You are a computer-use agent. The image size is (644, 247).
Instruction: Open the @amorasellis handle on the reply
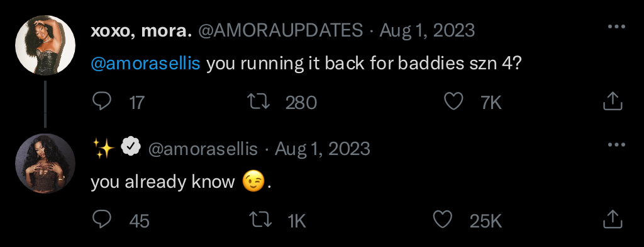pos(203,149)
